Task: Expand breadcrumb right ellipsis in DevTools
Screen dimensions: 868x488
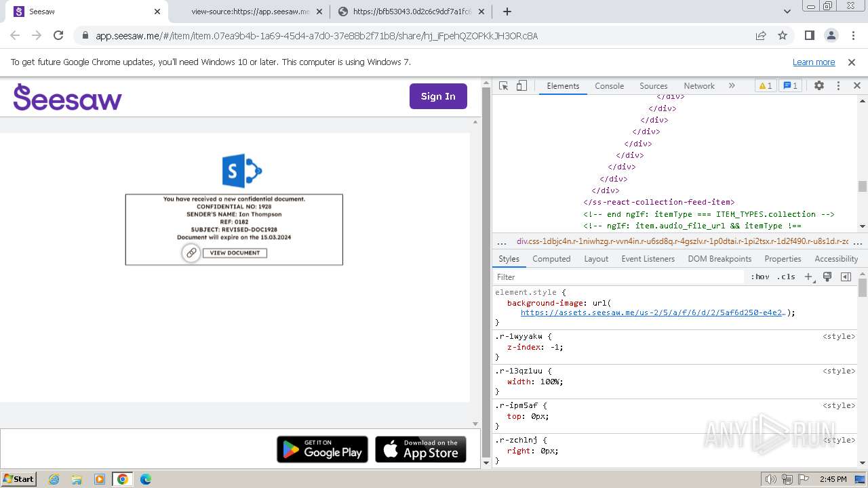Action: [x=858, y=242]
